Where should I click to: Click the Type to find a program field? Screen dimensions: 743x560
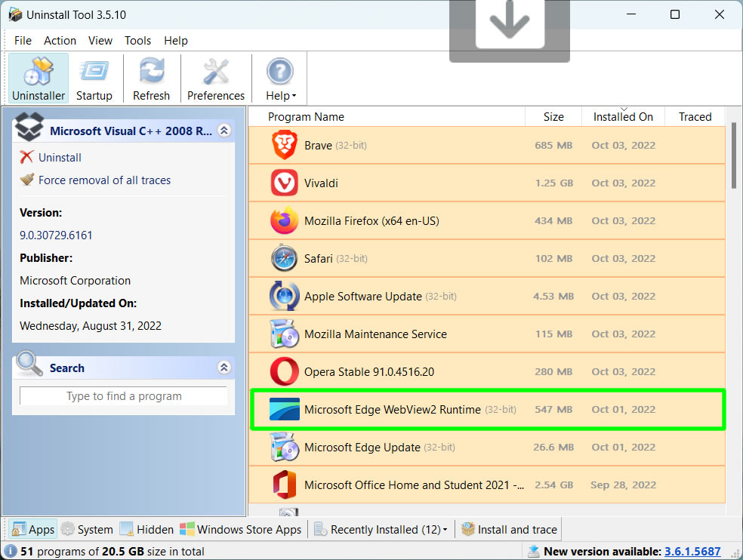click(124, 396)
